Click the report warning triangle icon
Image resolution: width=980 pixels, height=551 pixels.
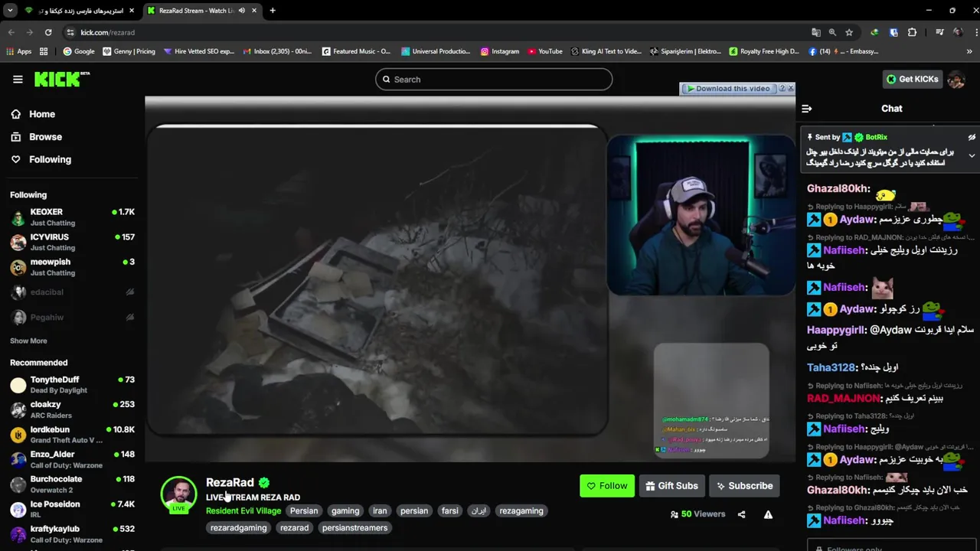[x=768, y=514]
